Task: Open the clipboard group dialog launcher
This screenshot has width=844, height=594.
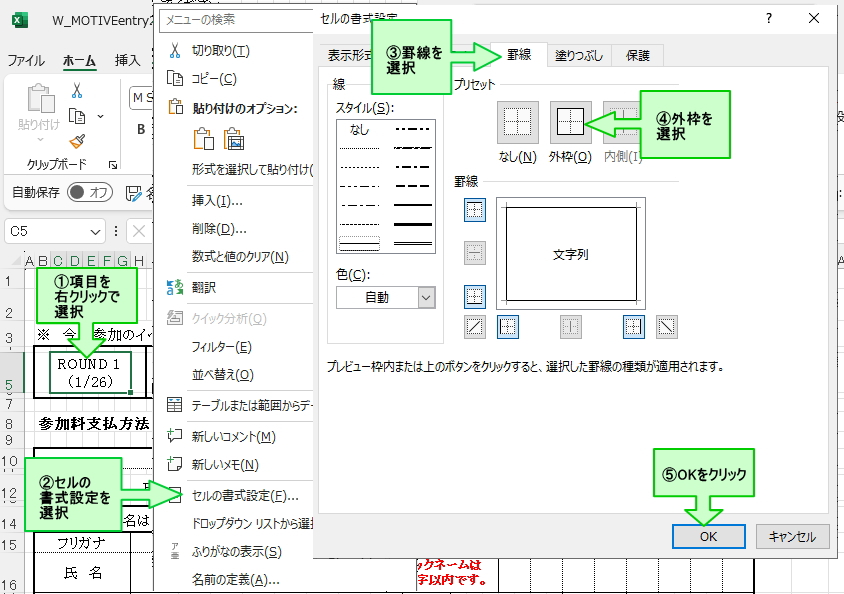Action: [113, 164]
